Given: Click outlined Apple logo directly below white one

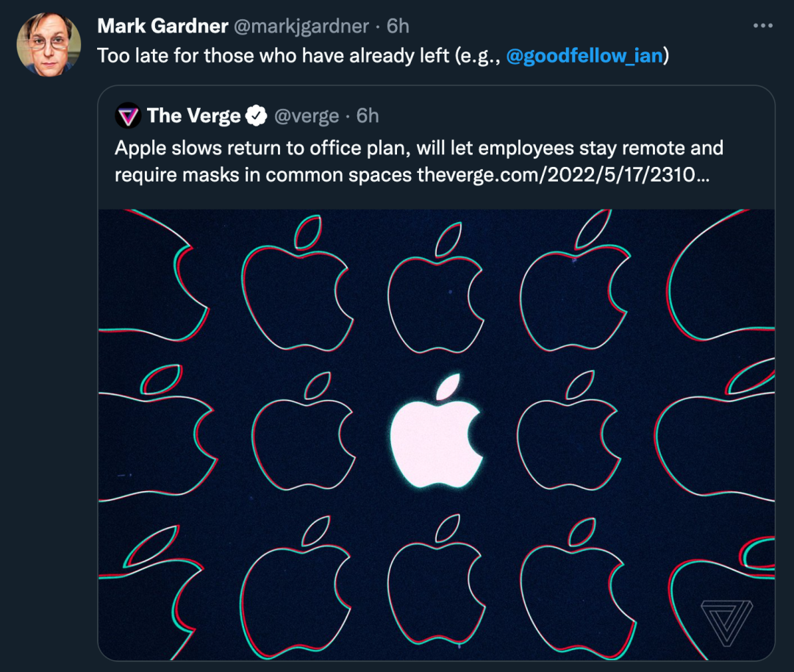Looking at the screenshot, I should (437, 581).
